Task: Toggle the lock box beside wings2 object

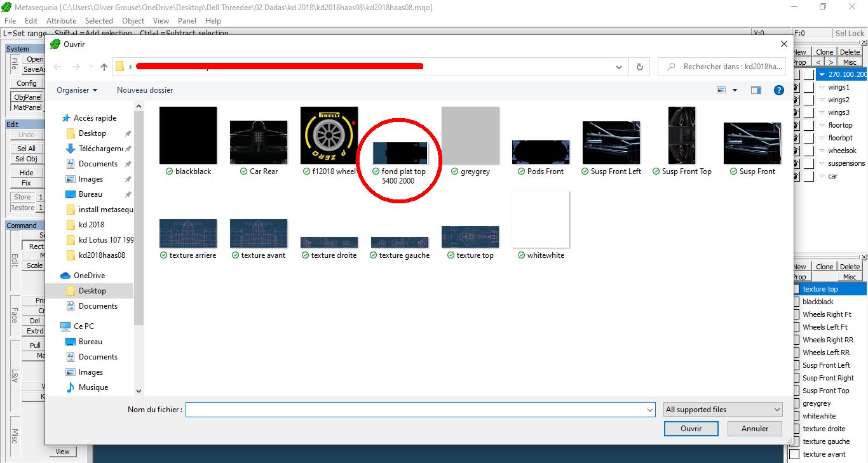Action: [808, 100]
